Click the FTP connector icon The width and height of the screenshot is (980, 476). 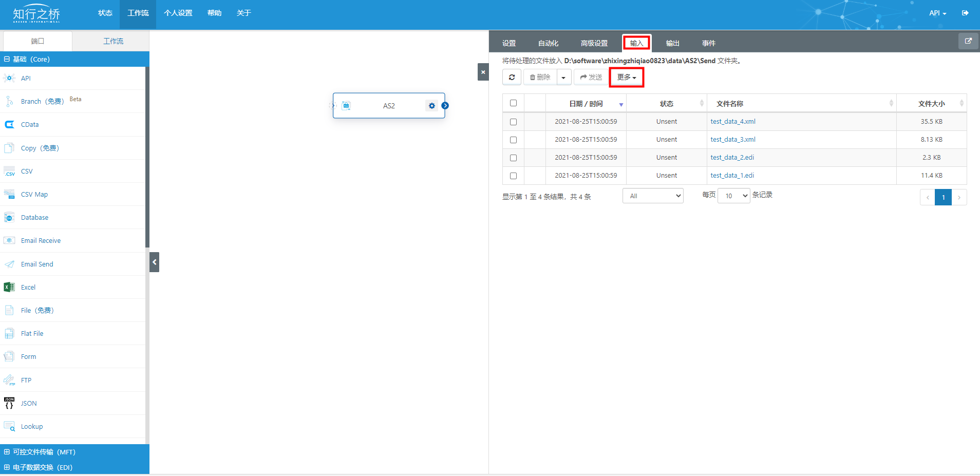pos(9,380)
